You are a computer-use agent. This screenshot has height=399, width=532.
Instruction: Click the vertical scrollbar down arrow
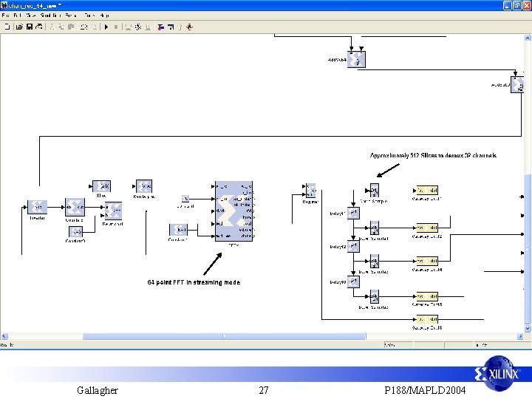pyautogui.click(x=528, y=328)
